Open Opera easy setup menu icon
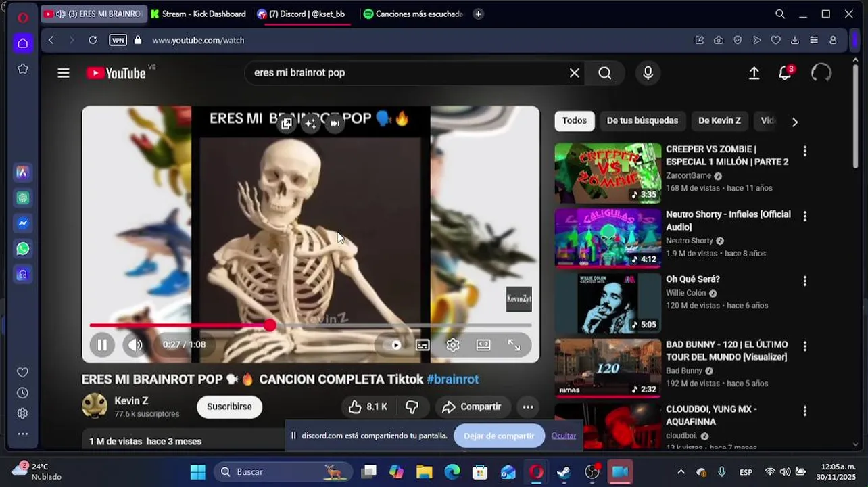This screenshot has width=868, height=487. point(814,40)
